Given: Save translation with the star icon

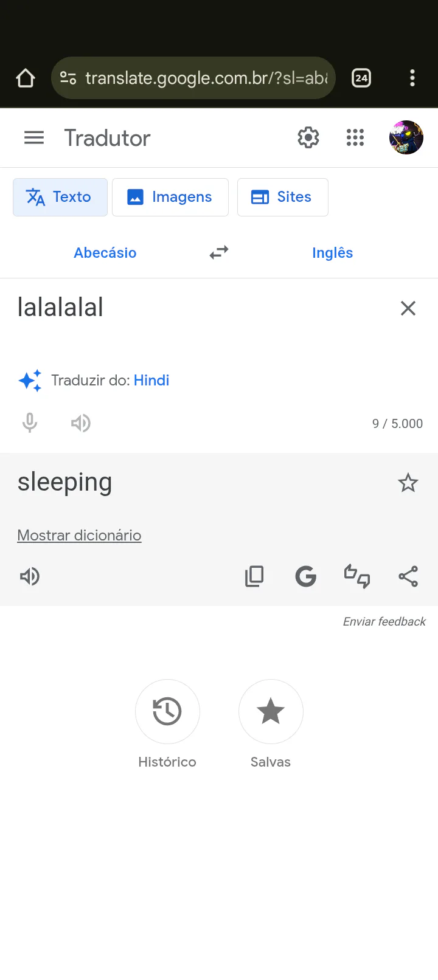Looking at the screenshot, I should (408, 483).
